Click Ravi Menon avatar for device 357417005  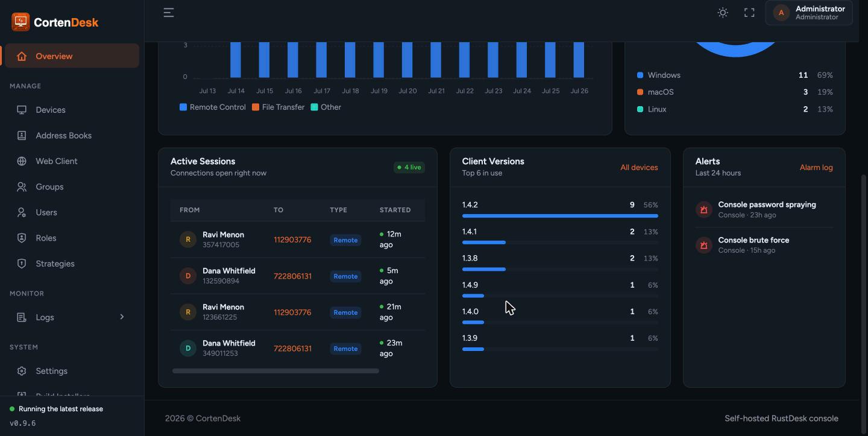188,239
